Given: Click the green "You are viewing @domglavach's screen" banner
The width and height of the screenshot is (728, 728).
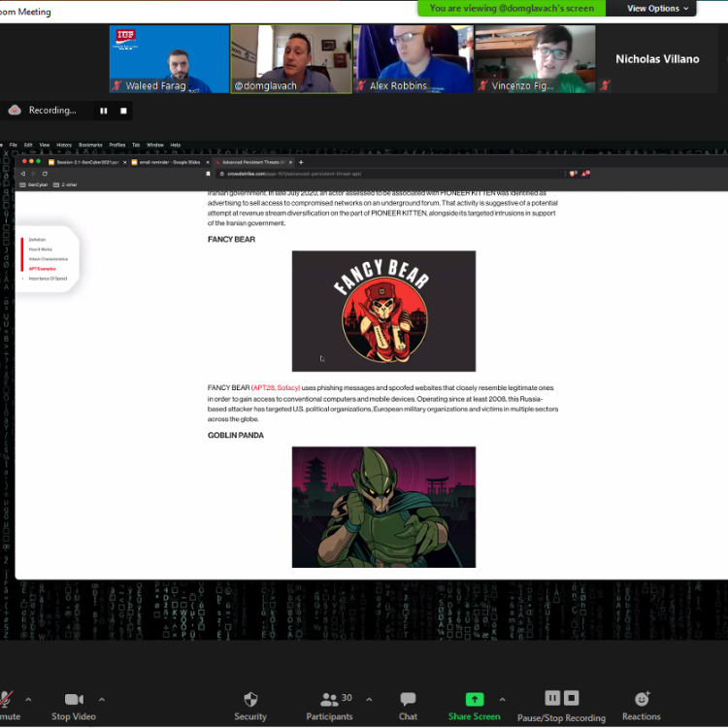Looking at the screenshot, I should pos(512,9).
